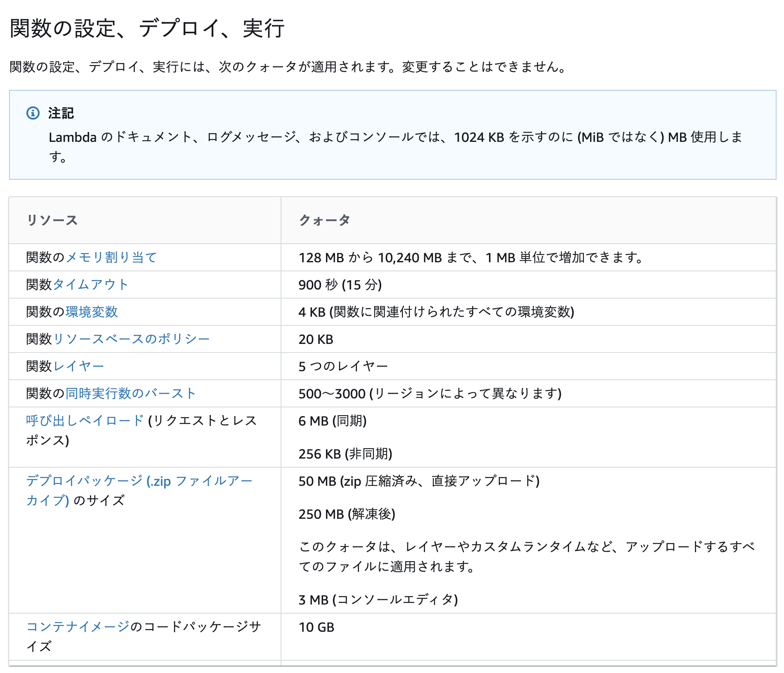784x673 pixels.
Task: Open the タイムアウト link
Action: (x=91, y=285)
